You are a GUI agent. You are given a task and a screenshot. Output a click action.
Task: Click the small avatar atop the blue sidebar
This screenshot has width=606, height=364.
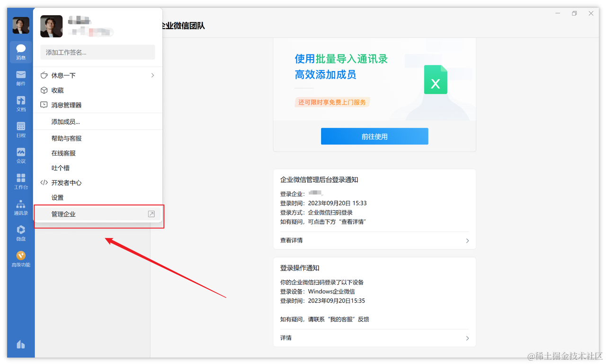point(21,25)
